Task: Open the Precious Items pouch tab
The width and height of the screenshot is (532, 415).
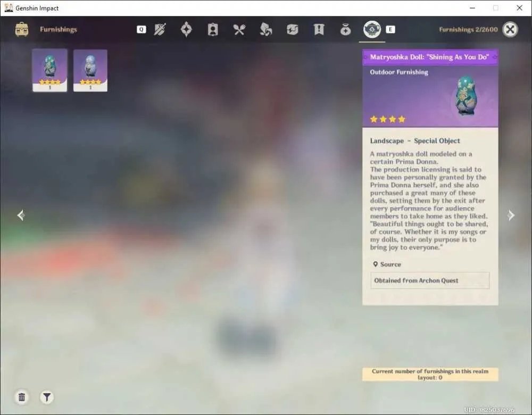Action: coord(345,29)
